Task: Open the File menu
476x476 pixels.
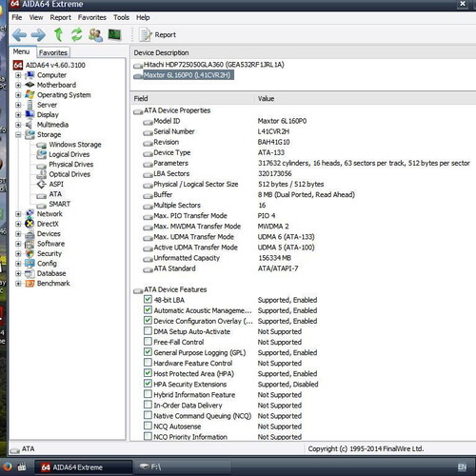Action: tap(17, 17)
